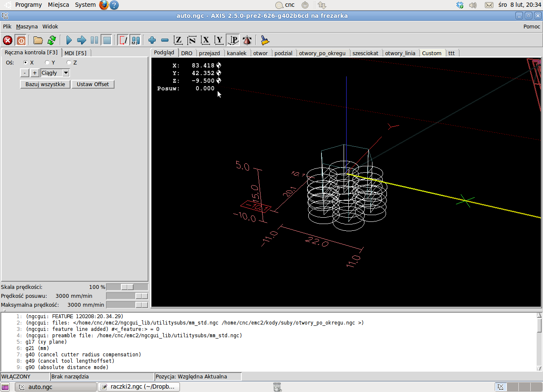Open the kanalek tab
The width and height of the screenshot is (543, 392).
pos(237,53)
